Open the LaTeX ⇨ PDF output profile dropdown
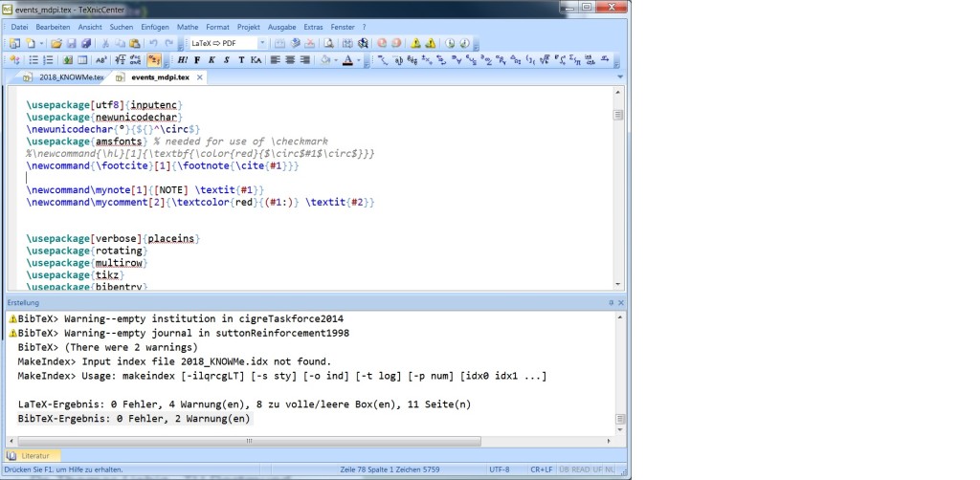 tap(262, 43)
